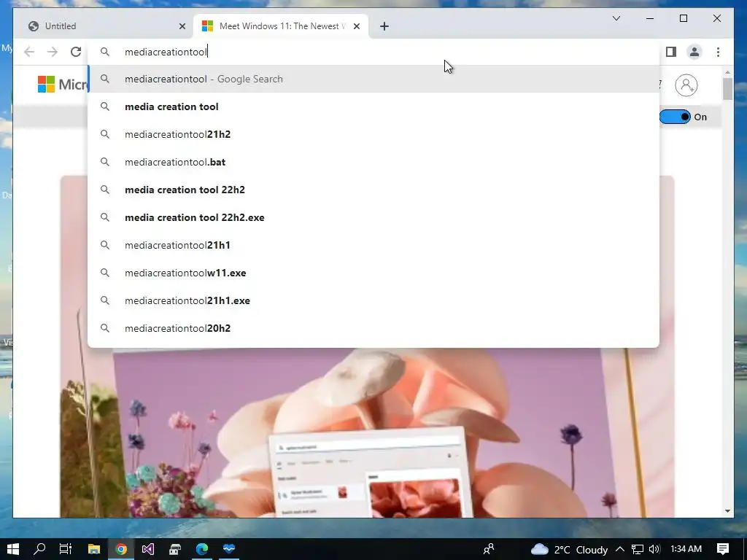Toggle the On switch on the page
747x560 pixels.
pos(675,117)
